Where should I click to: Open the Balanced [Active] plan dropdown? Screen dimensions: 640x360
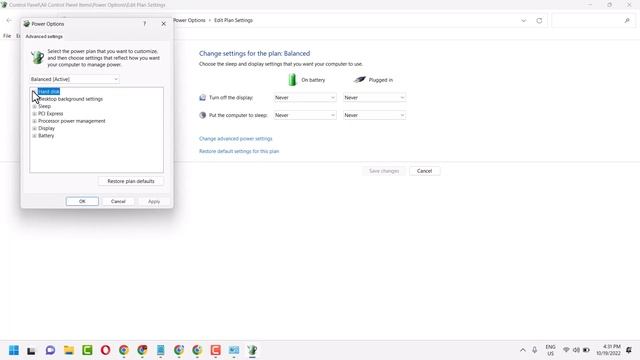(x=74, y=79)
